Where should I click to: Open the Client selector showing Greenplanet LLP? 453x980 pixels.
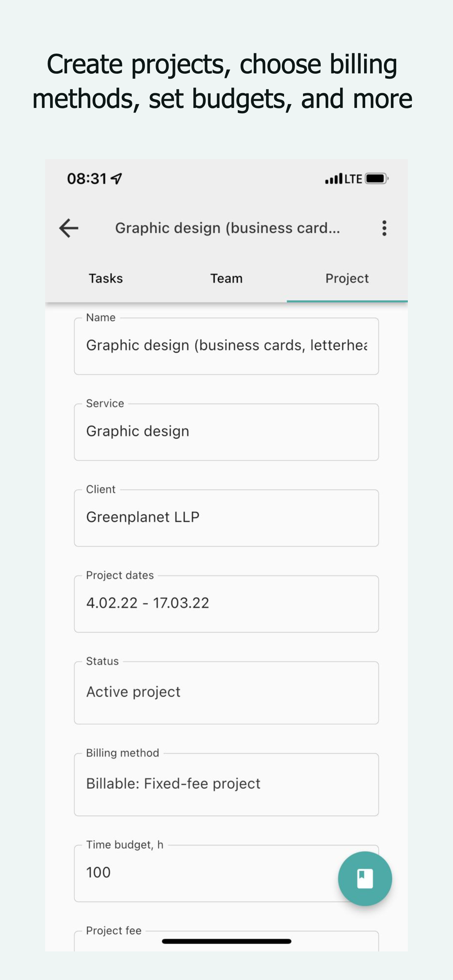tap(226, 518)
